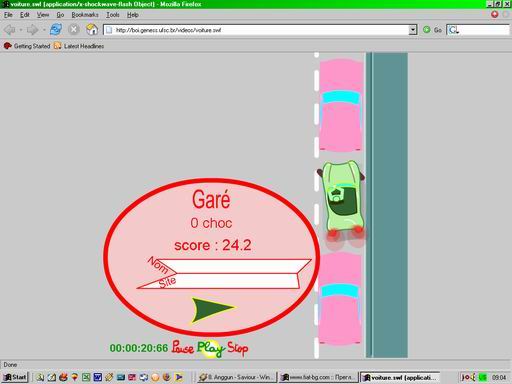The width and height of the screenshot is (512, 384).
Task: Click the red Stop game control
Action: coord(238,348)
